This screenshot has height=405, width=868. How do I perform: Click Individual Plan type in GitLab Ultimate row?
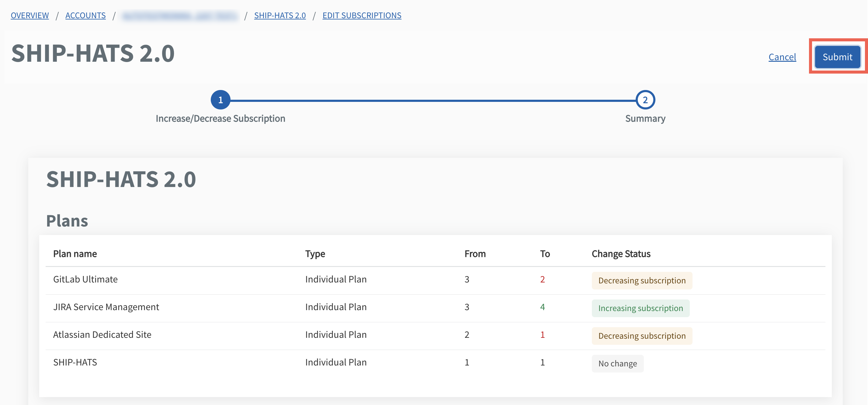(336, 279)
